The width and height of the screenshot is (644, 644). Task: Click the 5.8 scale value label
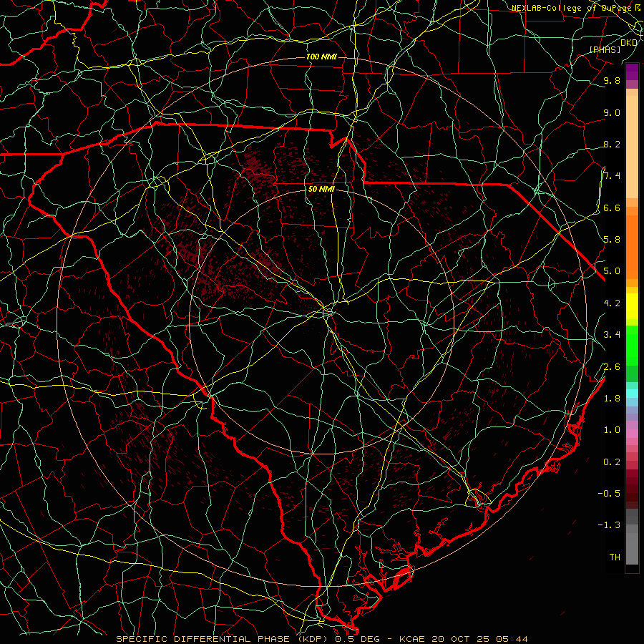pos(612,239)
